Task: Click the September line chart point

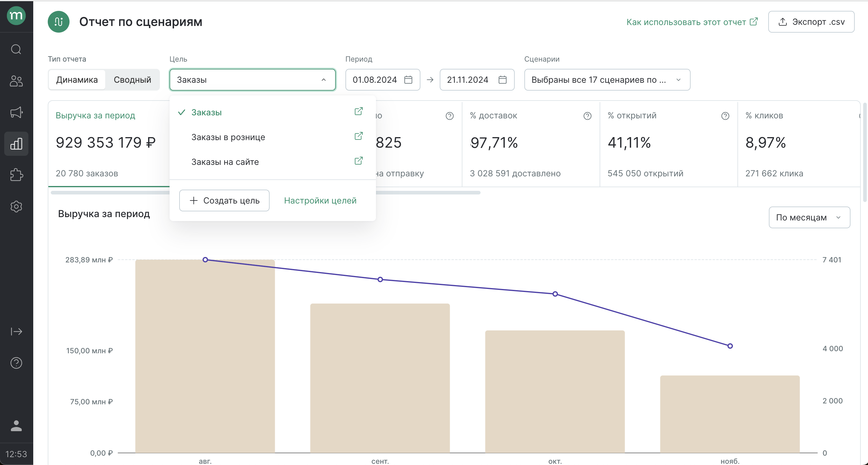Action: pos(380,280)
